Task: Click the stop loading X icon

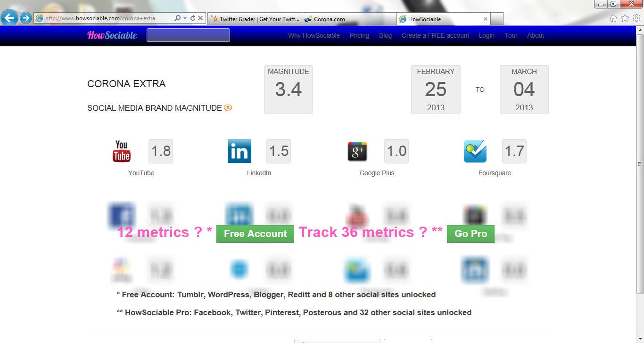Action: pyautogui.click(x=200, y=18)
